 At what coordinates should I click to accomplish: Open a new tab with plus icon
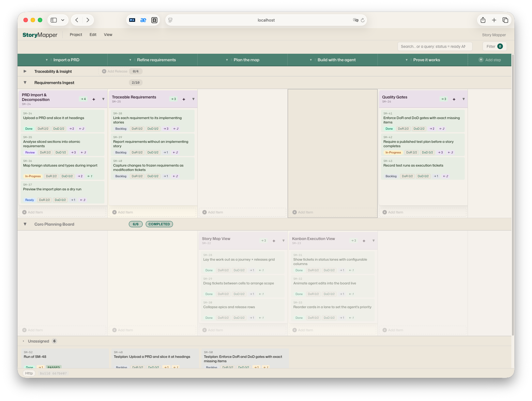click(494, 20)
